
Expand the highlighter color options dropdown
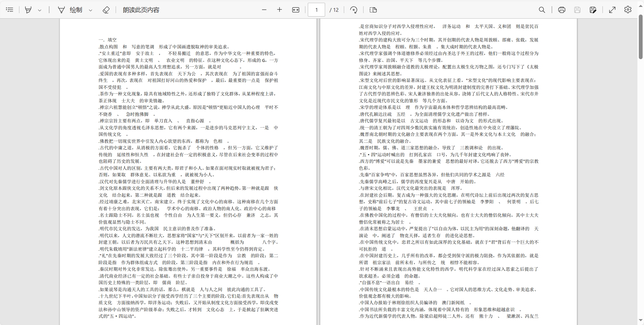pos(39,10)
